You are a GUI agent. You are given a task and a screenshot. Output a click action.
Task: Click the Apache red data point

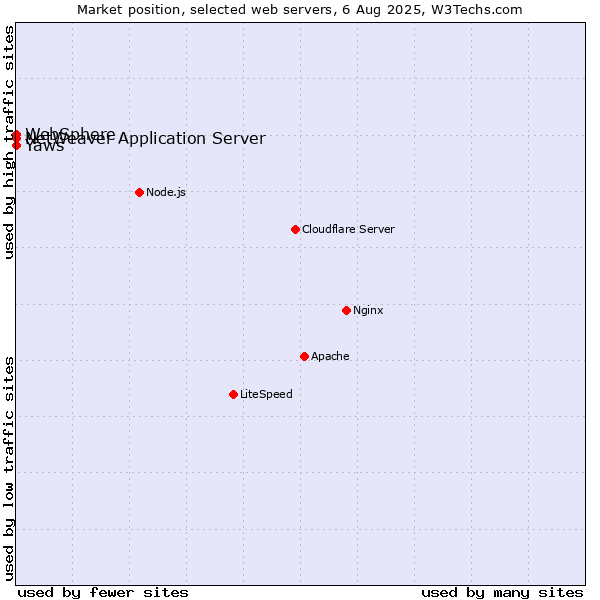point(304,357)
